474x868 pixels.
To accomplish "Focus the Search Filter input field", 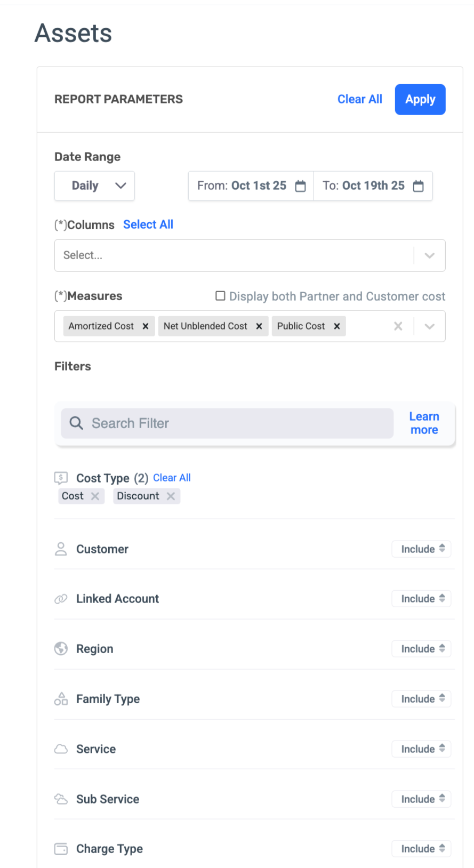I will point(235,423).
